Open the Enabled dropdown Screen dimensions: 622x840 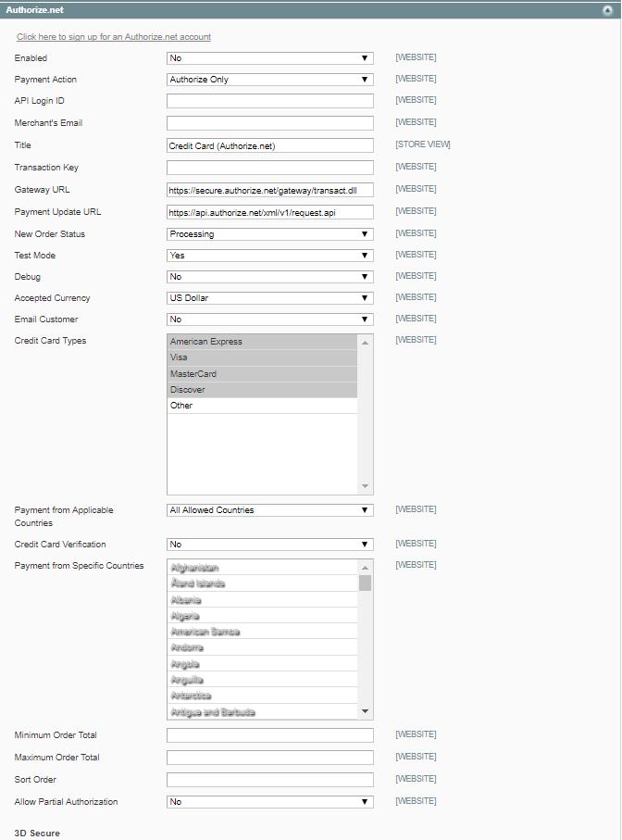[269, 57]
